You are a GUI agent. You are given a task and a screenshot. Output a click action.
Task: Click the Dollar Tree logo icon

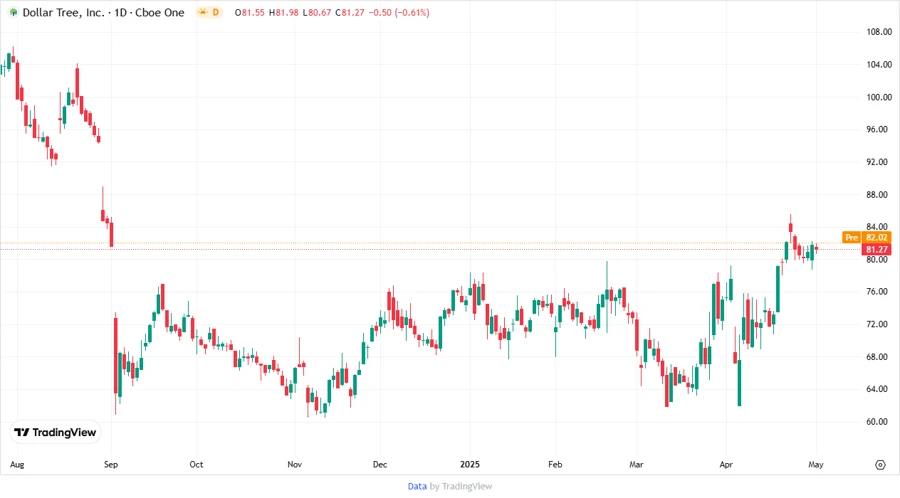pyautogui.click(x=13, y=13)
